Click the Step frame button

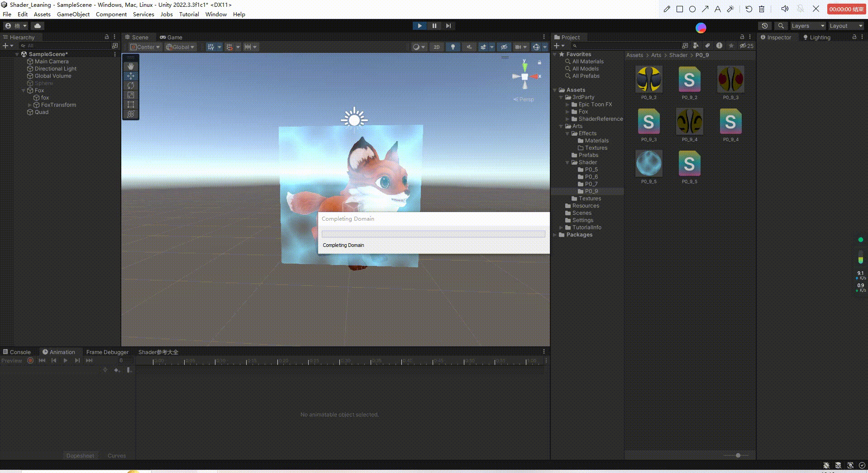(448, 26)
